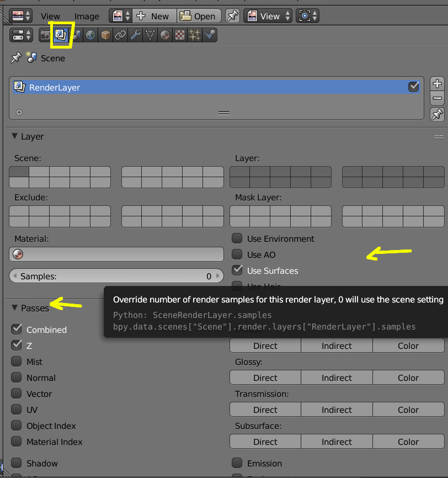Decrease Samples with the left arrow
Screen dimensions: 448x478
pos(15,276)
